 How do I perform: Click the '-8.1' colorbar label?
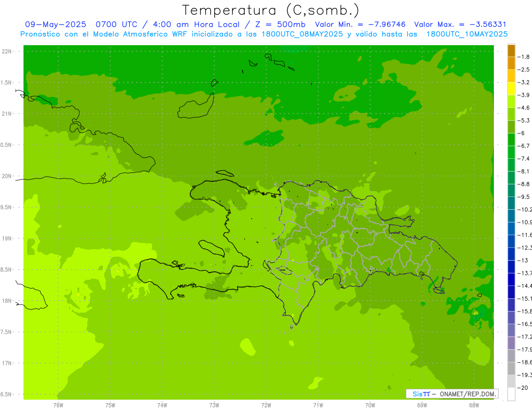point(524,172)
